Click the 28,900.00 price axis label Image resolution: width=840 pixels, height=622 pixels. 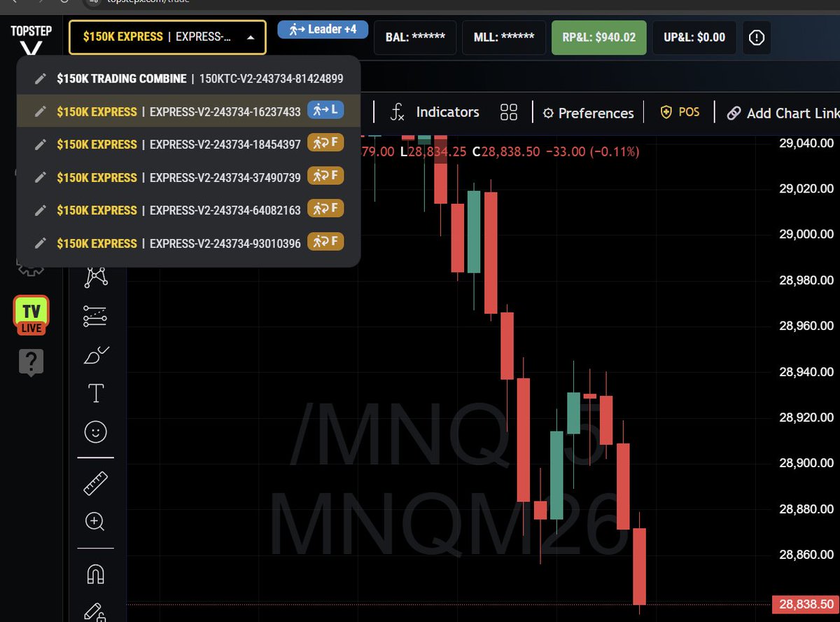coord(806,463)
